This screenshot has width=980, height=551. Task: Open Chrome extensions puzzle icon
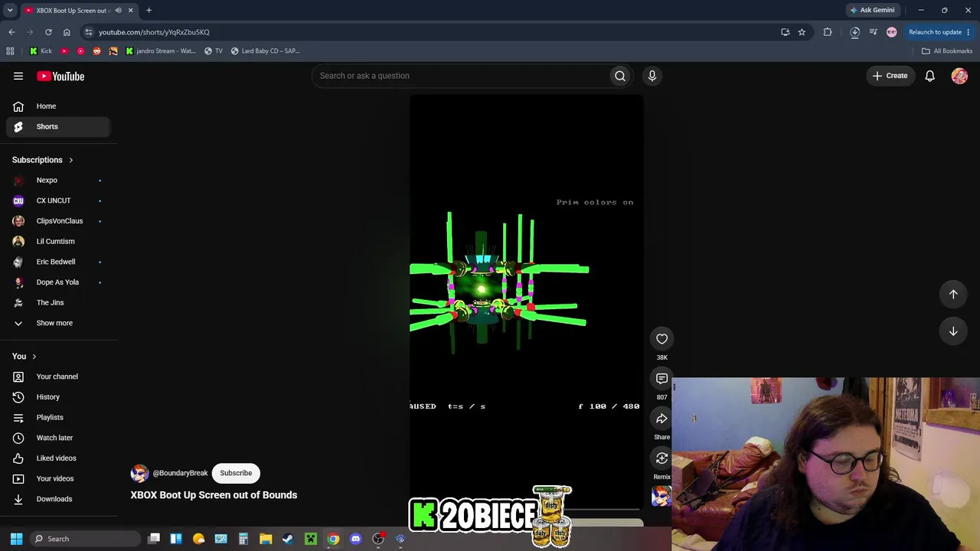coord(828,32)
